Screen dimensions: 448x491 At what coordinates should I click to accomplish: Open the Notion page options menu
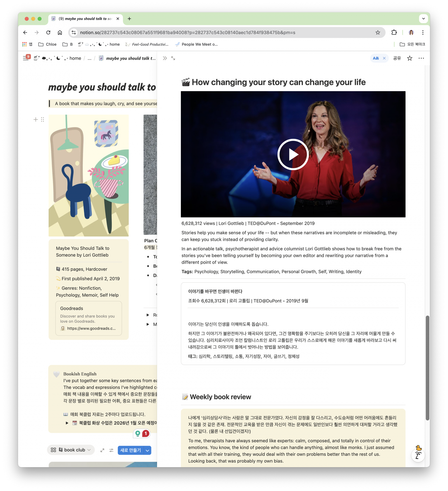pos(421,58)
